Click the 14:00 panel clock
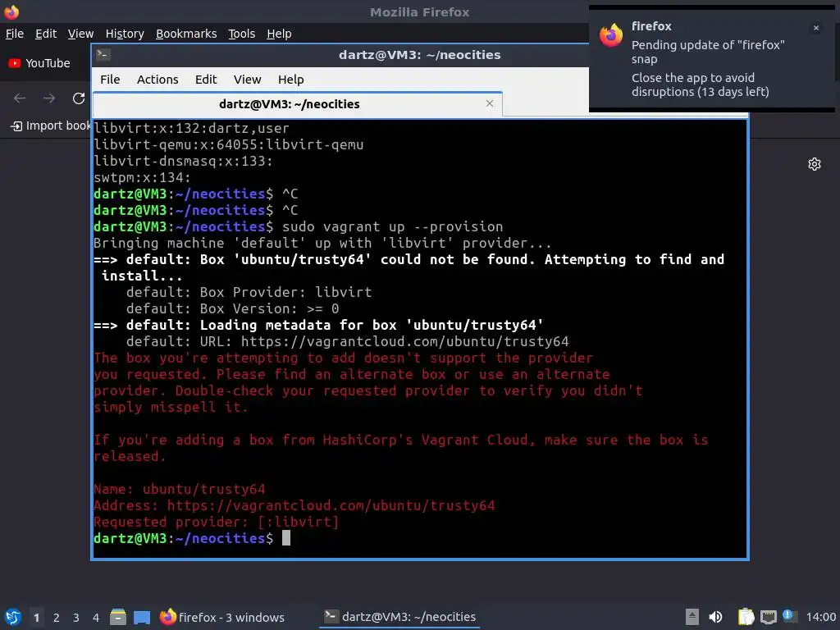The width and height of the screenshot is (840, 630). [820, 617]
